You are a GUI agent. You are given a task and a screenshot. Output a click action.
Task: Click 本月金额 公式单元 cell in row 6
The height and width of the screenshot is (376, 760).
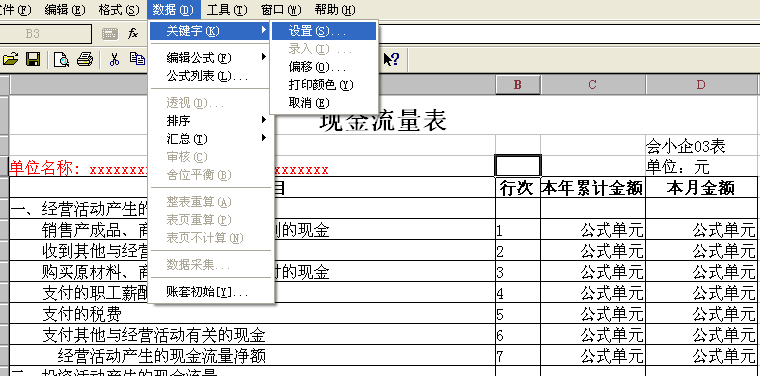pos(701,334)
